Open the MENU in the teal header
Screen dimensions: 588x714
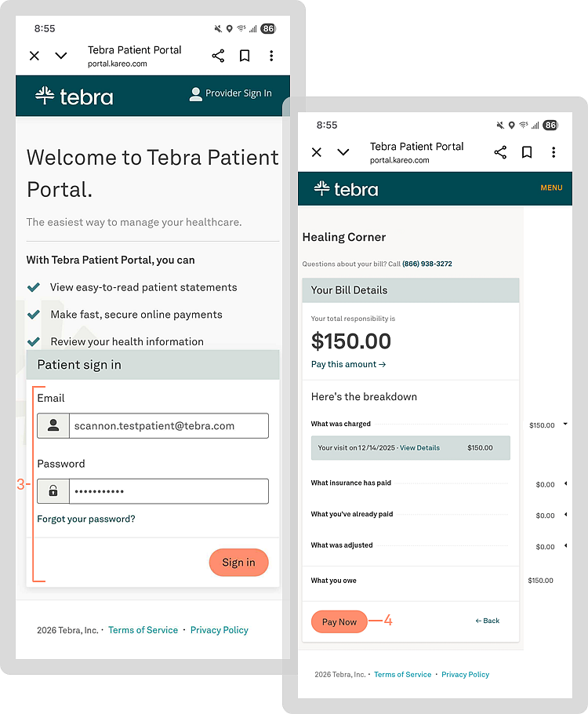(551, 188)
